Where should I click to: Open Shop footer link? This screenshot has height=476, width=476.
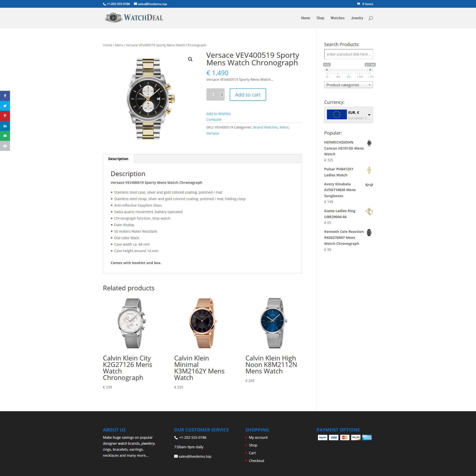pos(253,445)
